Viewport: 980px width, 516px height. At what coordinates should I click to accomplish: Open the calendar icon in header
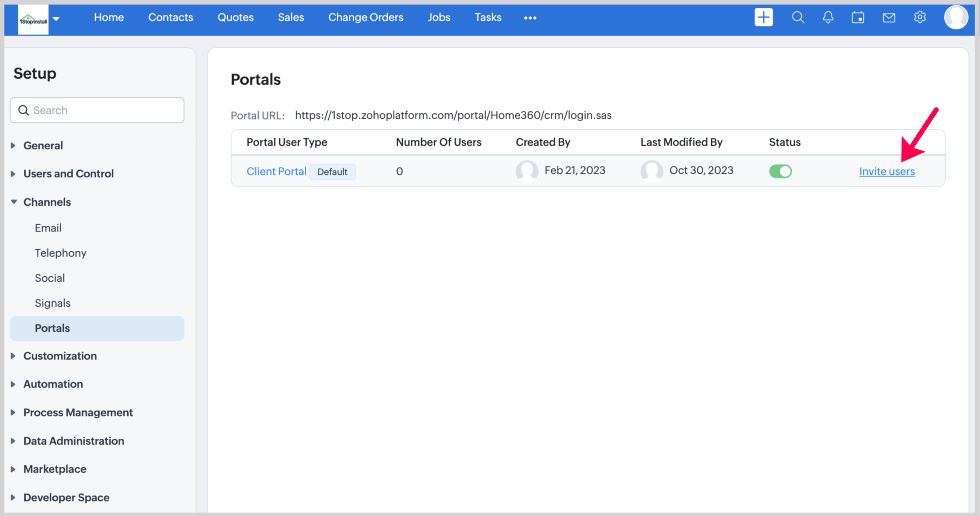tap(858, 17)
